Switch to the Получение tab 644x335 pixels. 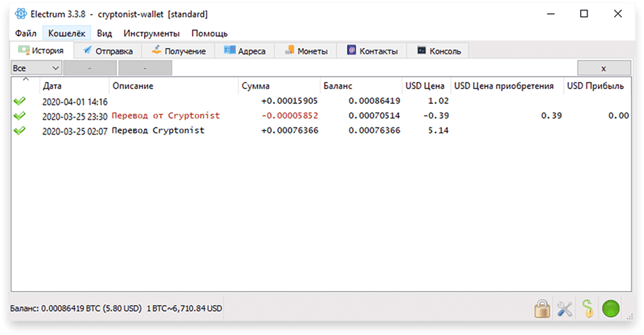178,51
